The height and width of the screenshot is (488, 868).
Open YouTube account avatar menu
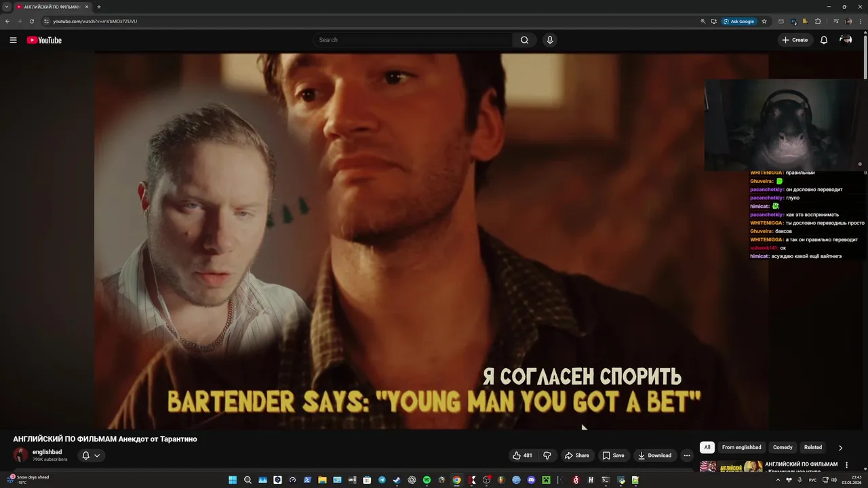pyautogui.click(x=846, y=40)
